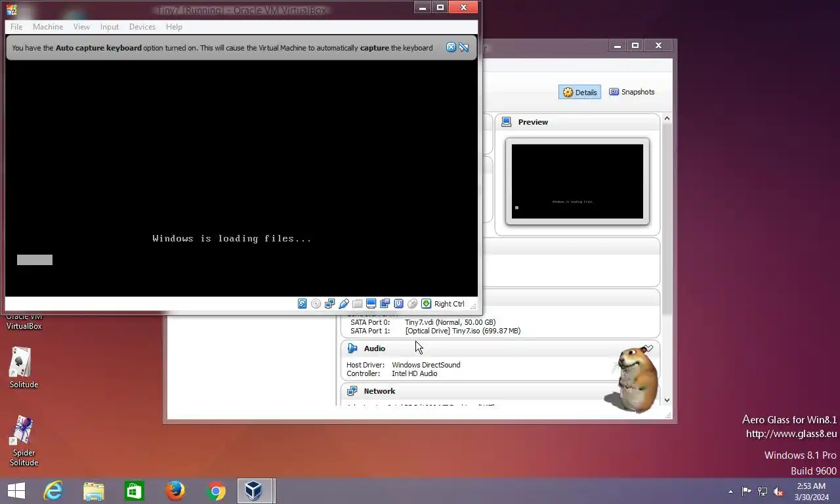
Task: Click the Manager details scrollbar down arrow
Action: (x=667, y=400)
